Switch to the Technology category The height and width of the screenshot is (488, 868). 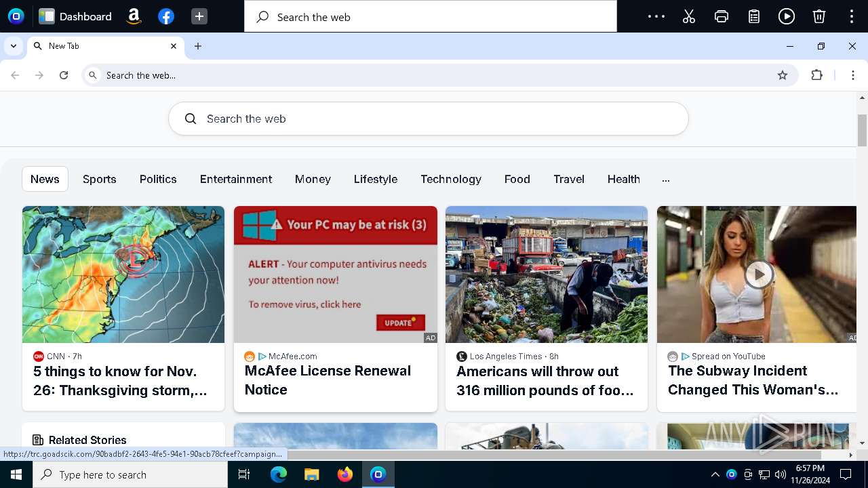pos(451,179)
